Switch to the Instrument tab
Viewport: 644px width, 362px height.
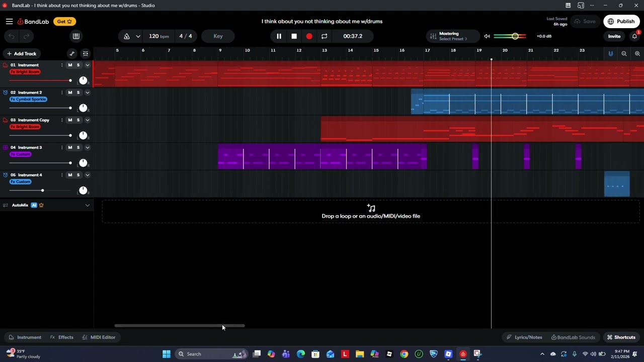(x=25, y=337)
